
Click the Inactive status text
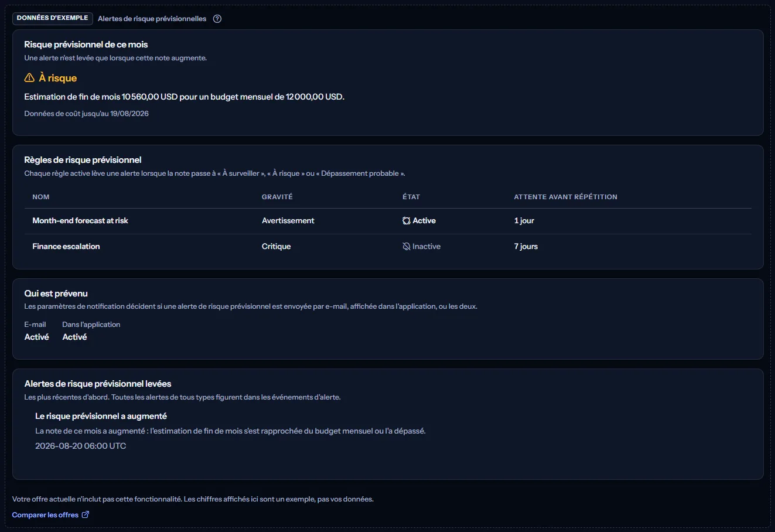coord(426,247)
